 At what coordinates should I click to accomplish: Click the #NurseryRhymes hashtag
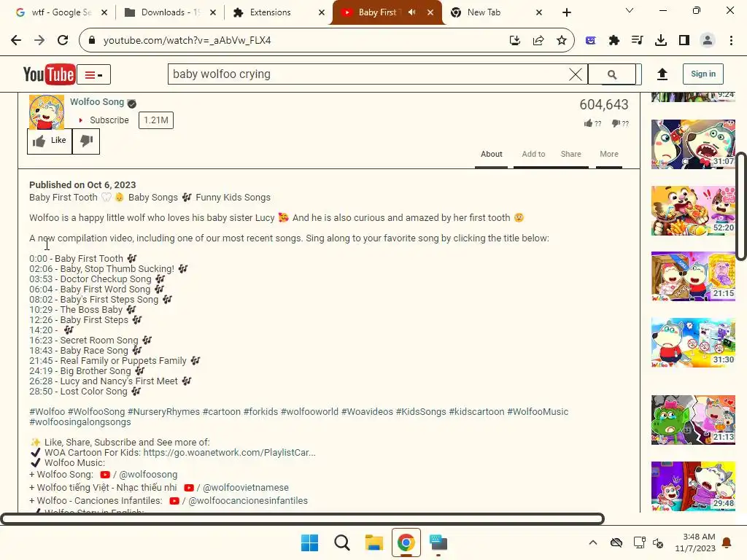164,412
